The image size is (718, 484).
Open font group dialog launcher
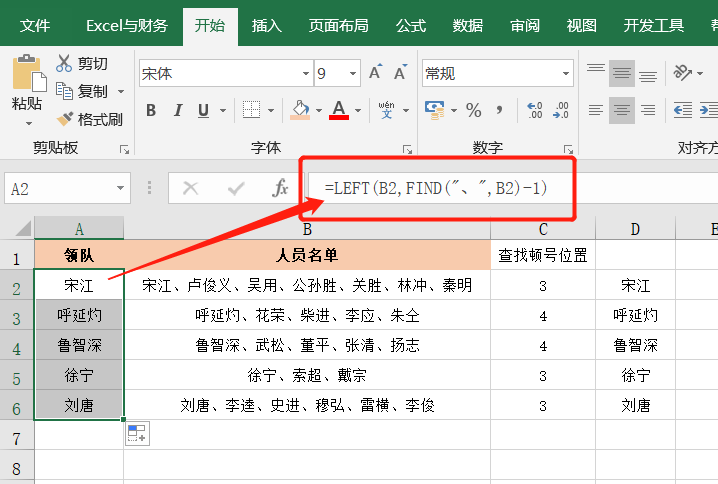pyautogui.click(x=407, y=149)
